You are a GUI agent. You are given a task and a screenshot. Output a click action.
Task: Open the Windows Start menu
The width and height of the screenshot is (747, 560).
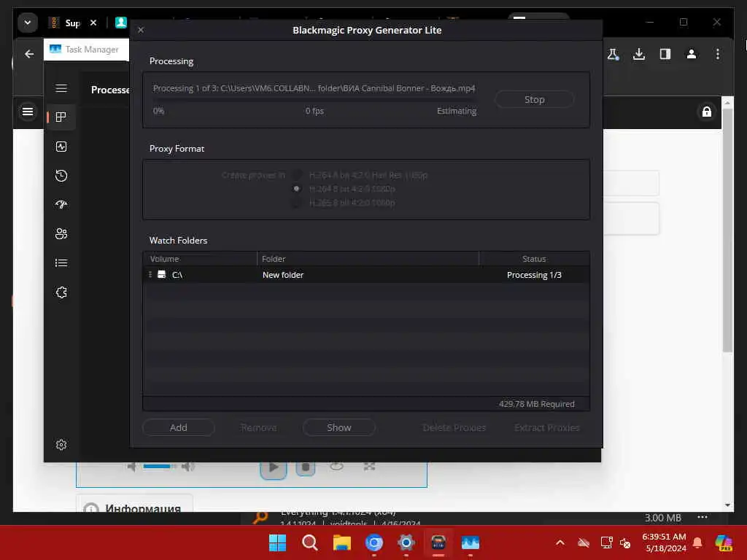pyautogui.click(x=277, y=542)
